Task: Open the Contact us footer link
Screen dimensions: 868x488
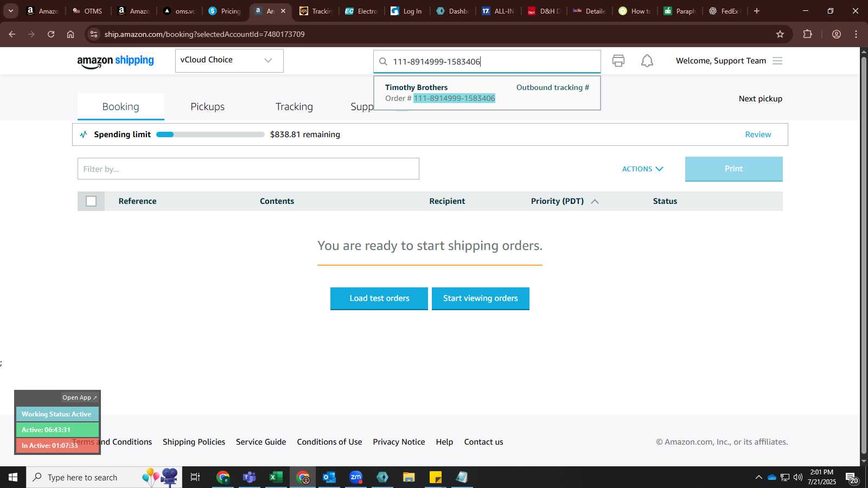Action: tap(483, 442)
